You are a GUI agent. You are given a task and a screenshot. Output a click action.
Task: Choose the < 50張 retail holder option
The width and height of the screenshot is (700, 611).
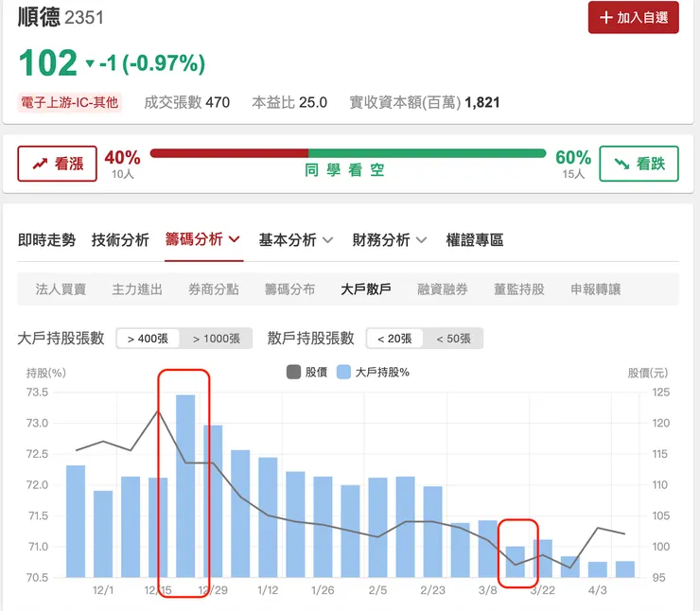click(453, 339)
